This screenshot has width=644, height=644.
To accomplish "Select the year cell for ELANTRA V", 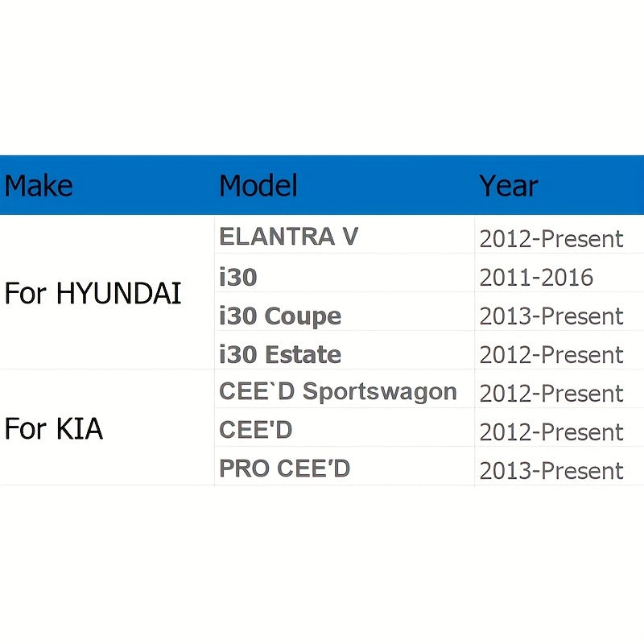I will [551, 239].
